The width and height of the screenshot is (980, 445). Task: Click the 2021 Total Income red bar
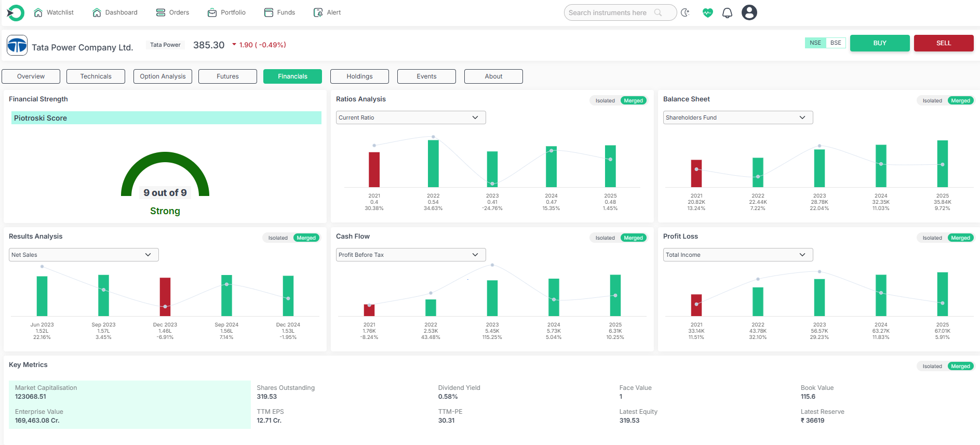696,305
